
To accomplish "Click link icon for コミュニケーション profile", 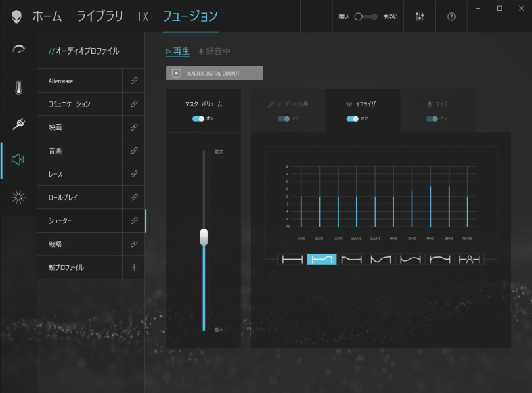I will tap(134, 104).
